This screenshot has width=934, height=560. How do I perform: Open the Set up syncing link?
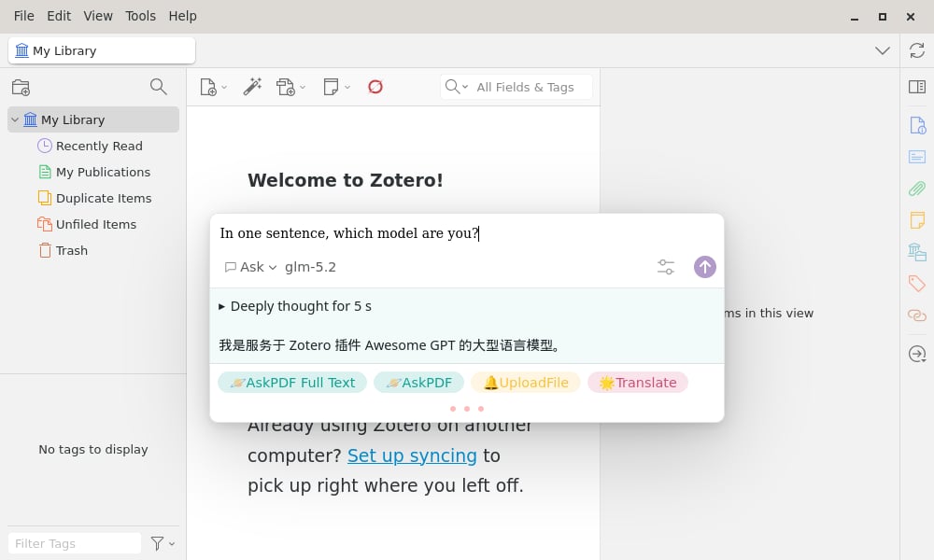412,455
